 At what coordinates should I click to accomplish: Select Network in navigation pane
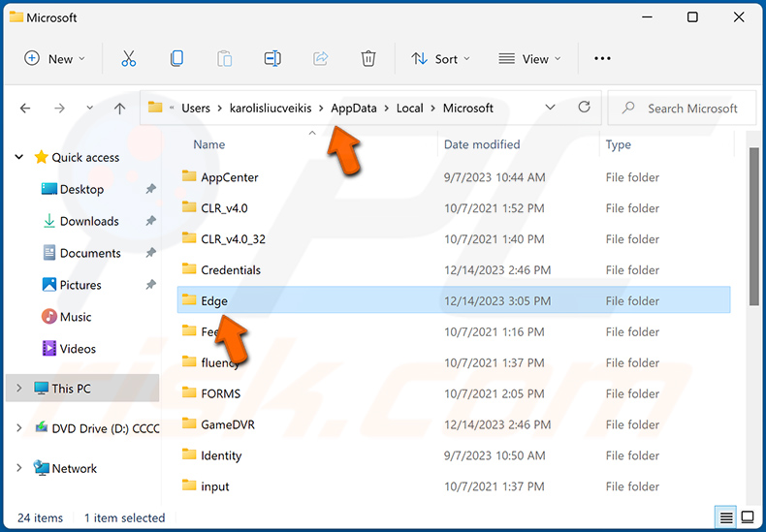click(x=75, y=469)
